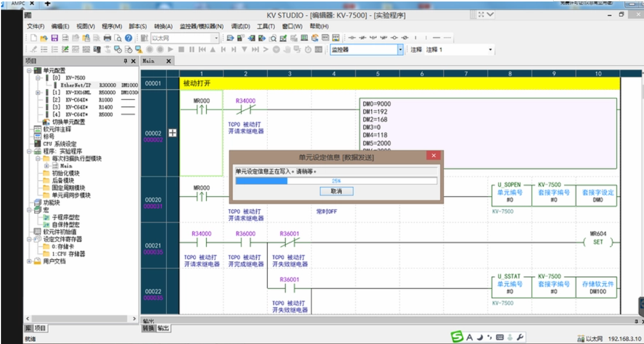
Task: Click the inverted coil symbol icon
Action: click(405, 38)
